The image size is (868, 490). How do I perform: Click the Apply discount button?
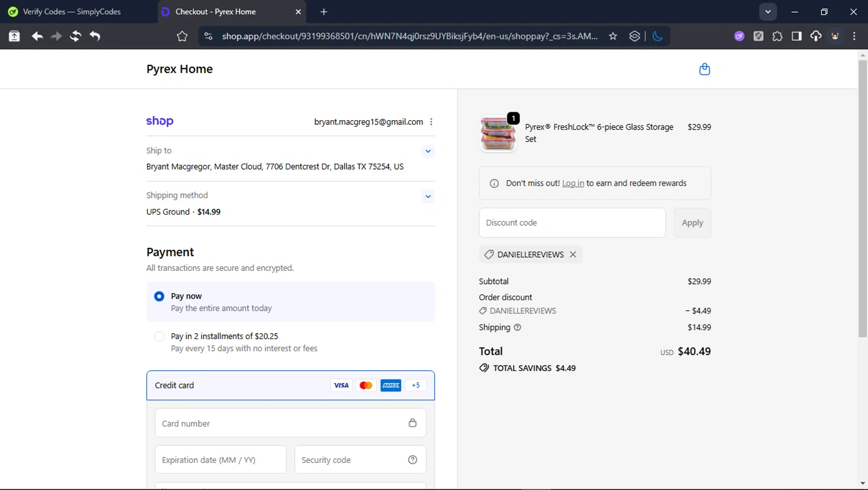(x=692, y=223)
